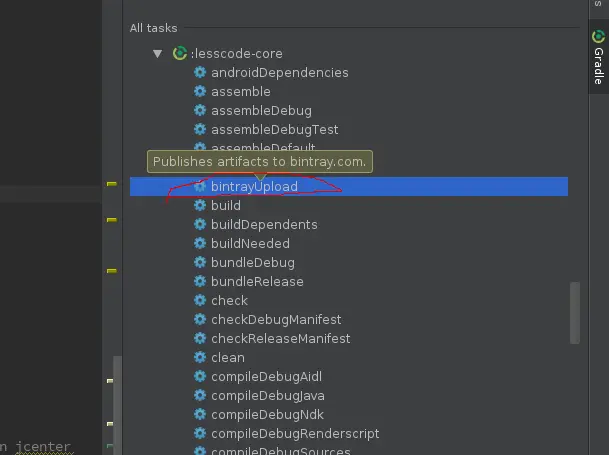Click the gear icon next to assemble
Screen dimensions: 609x455
[x=200, y=91]
